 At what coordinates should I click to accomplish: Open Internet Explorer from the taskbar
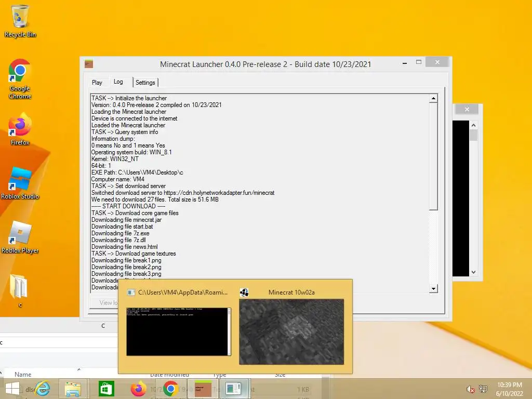point(43,389)
